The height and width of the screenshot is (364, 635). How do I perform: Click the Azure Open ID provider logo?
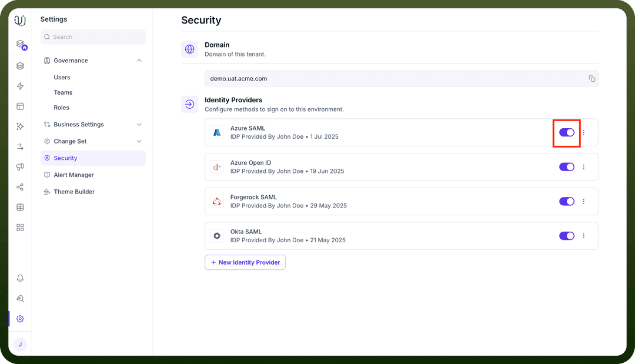pos(217,167)
